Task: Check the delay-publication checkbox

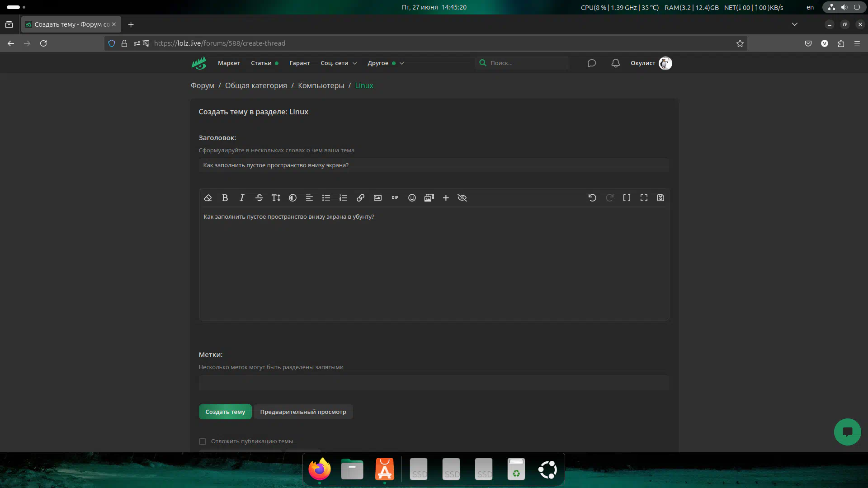Action: point(203,441)
